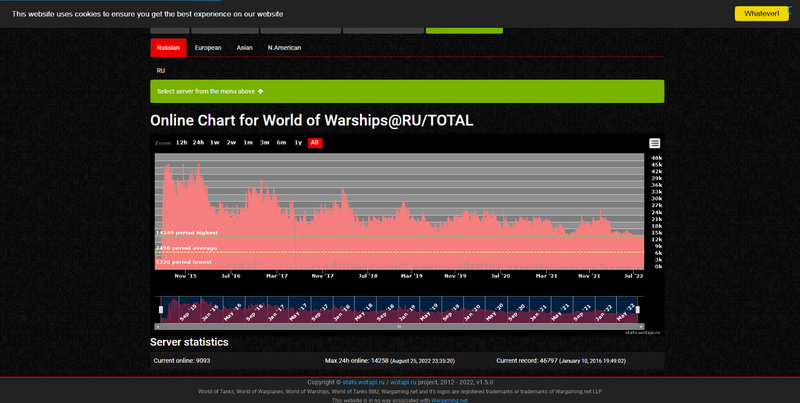Image resolution: width=800 pixels, height=403 pixels.
Task: Set chart zoom to 12h
Action: pos(181,143)
